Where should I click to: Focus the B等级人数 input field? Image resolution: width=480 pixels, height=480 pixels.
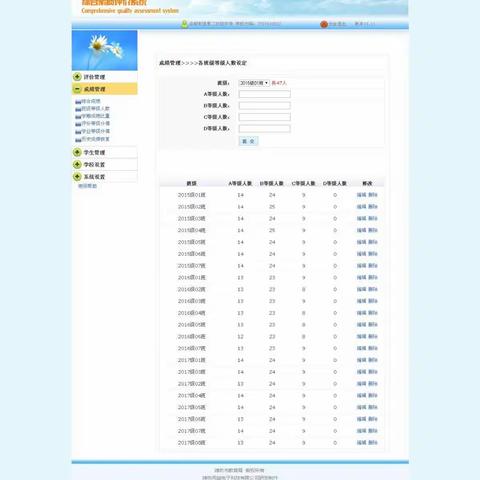264,106
